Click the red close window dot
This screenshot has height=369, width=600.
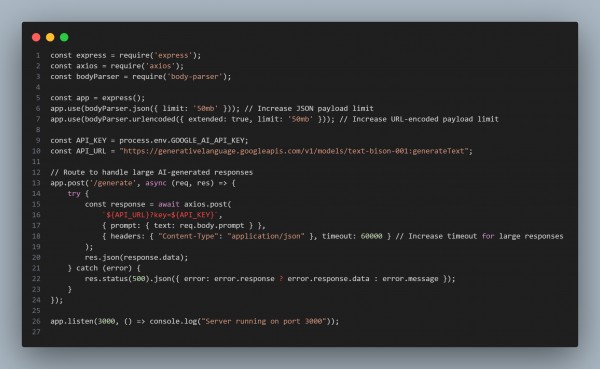coord(36,37)
